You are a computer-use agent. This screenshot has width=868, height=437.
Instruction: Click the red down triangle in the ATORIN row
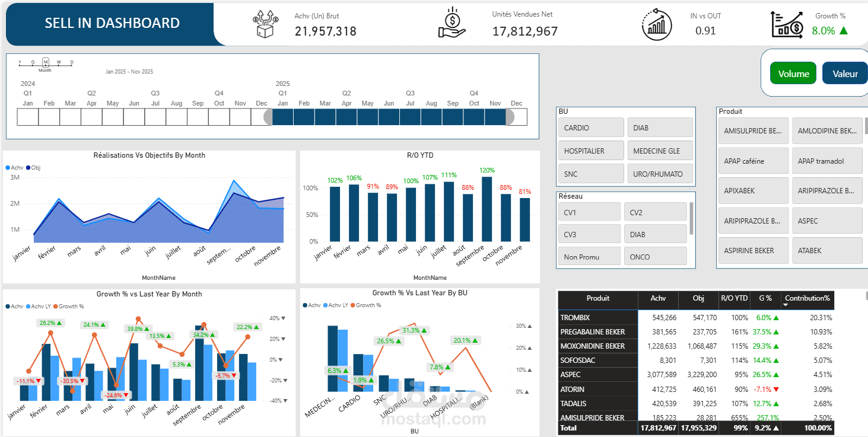[x=775, y=390]
